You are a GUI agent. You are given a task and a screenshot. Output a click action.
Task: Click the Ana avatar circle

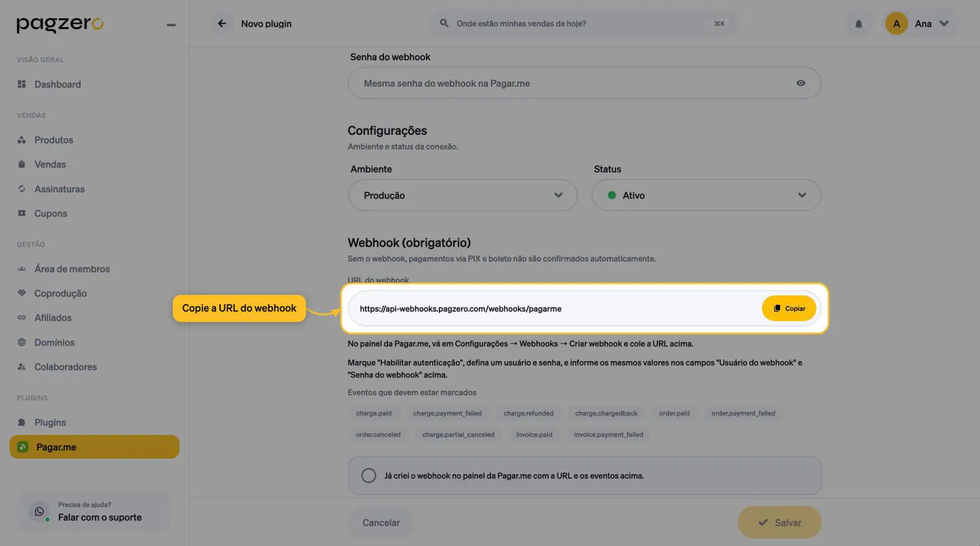coord(896,24)
